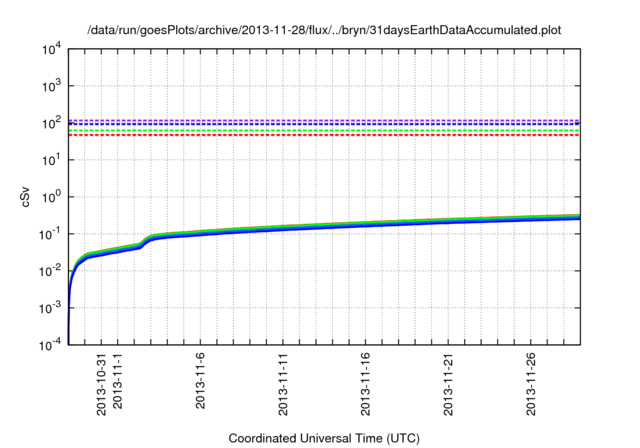Screen dimensions: 640x448
Task: Select the 2013-11-6 date label
Action: [201, 383]
